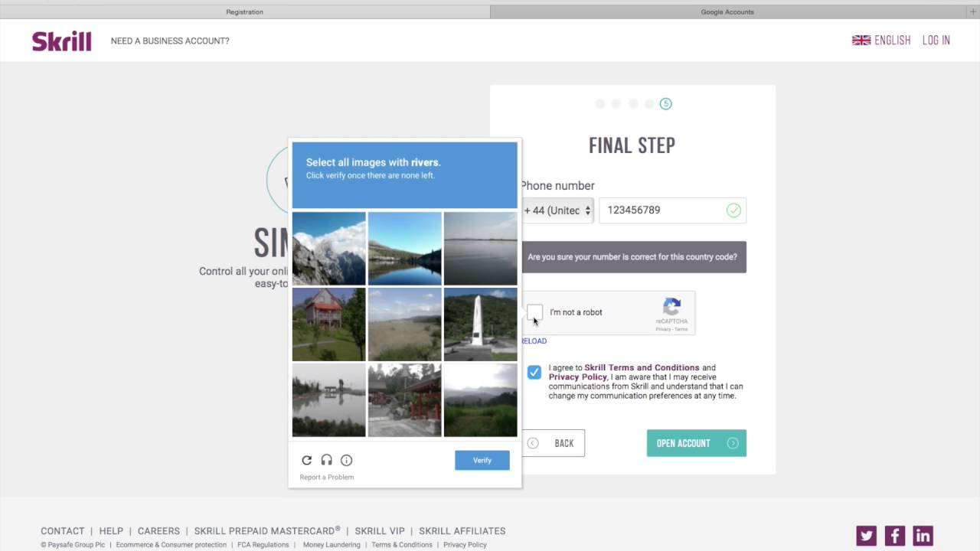Open NEED A BUSINESS ACCOUNT link
This screenshot has width=980, height=551.
tap(170, 41)
